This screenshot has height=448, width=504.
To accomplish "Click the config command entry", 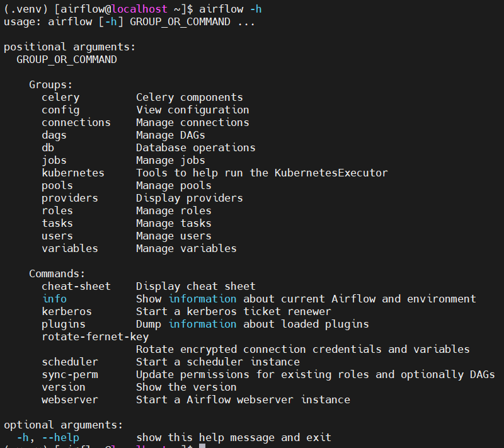I will [x=60, y=110].
